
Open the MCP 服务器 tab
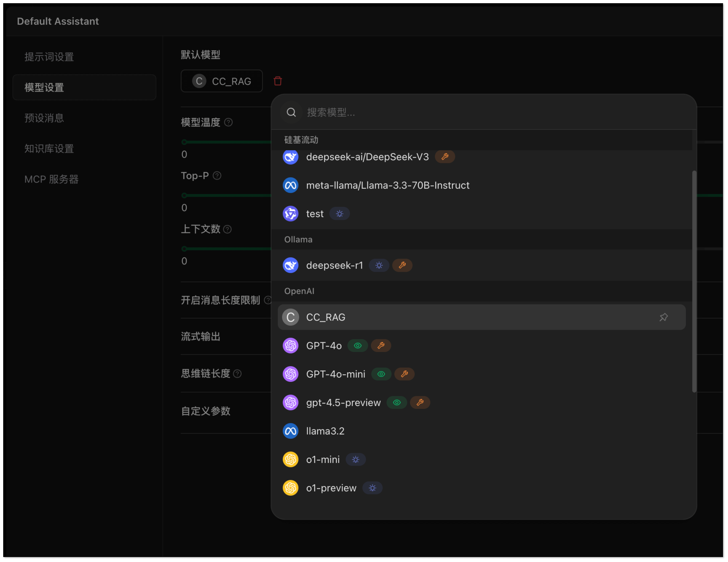[84, 179]
